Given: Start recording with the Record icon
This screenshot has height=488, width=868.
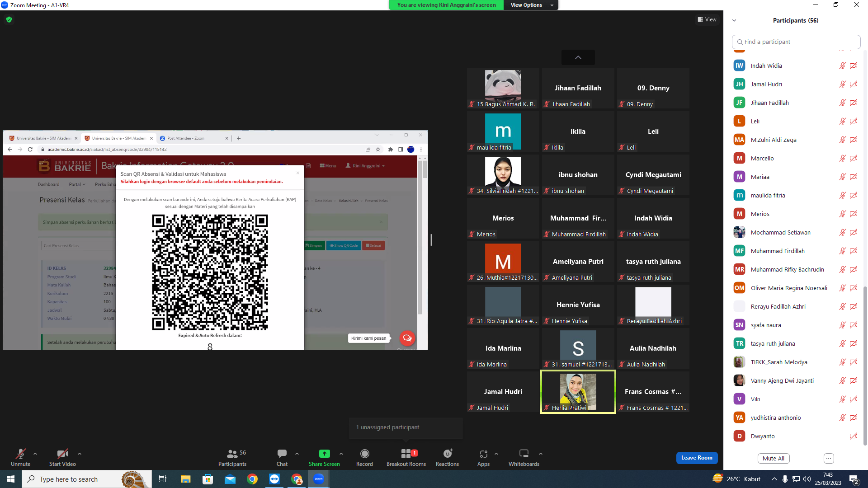Looking at the screenshot, I should [x=364, y=454].
